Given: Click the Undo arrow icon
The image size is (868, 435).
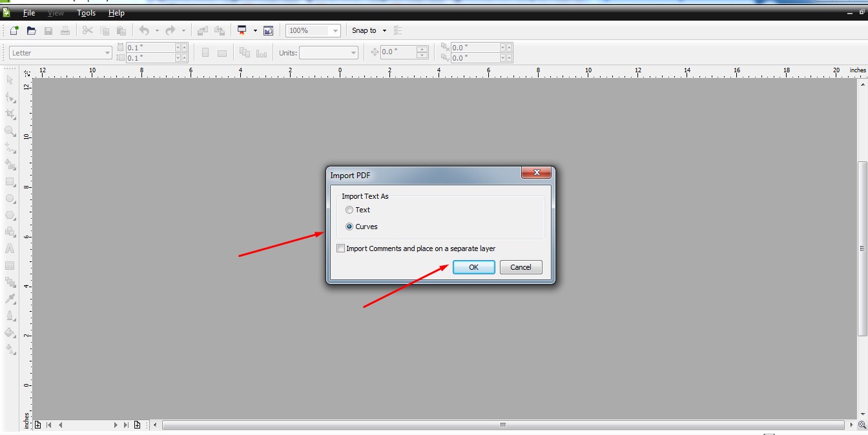Looking at the screenshot, I should [x=144, y=30].
